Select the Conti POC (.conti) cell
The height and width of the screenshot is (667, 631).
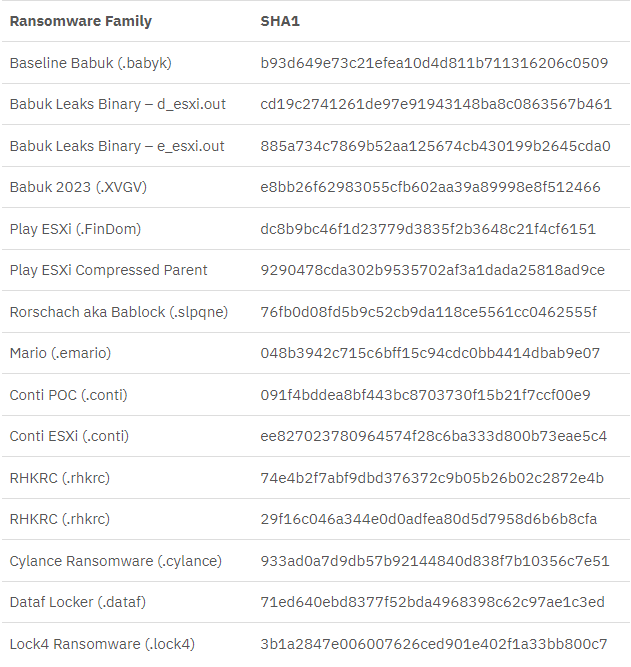(69, 395)
